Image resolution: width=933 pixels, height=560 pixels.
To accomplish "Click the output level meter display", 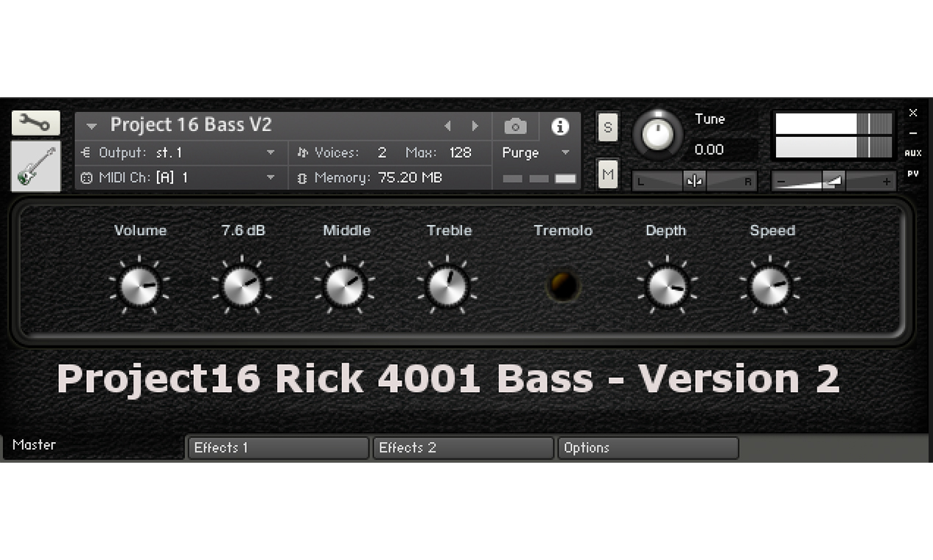I will pos(834,136).
